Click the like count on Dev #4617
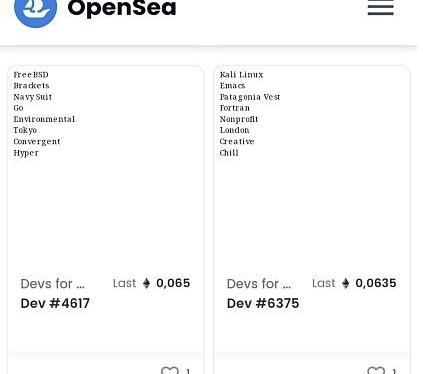The image size is (423, 374). tap(188, 371)
